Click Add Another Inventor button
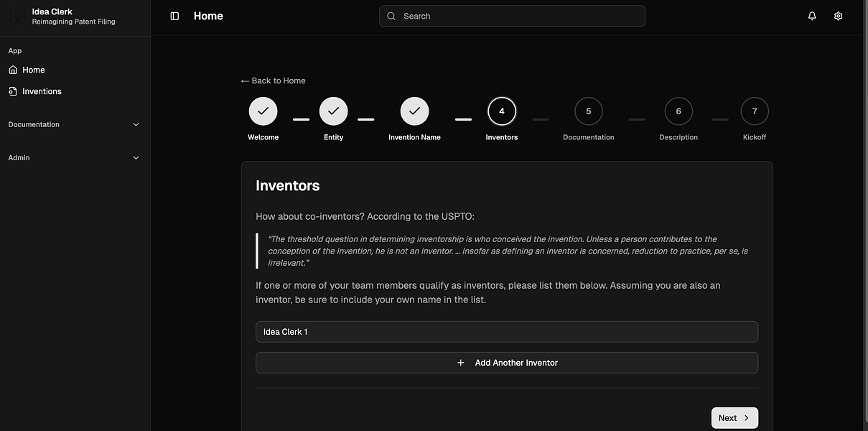The height and width of the screenshot is (431, 868). click(x=507, y=363)
